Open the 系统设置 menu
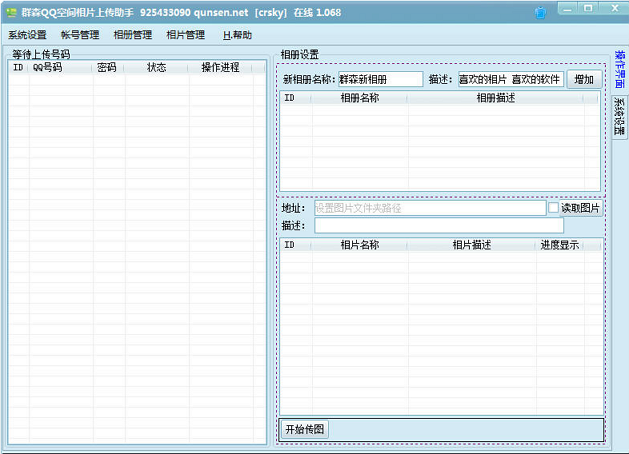 coord(27,35)
